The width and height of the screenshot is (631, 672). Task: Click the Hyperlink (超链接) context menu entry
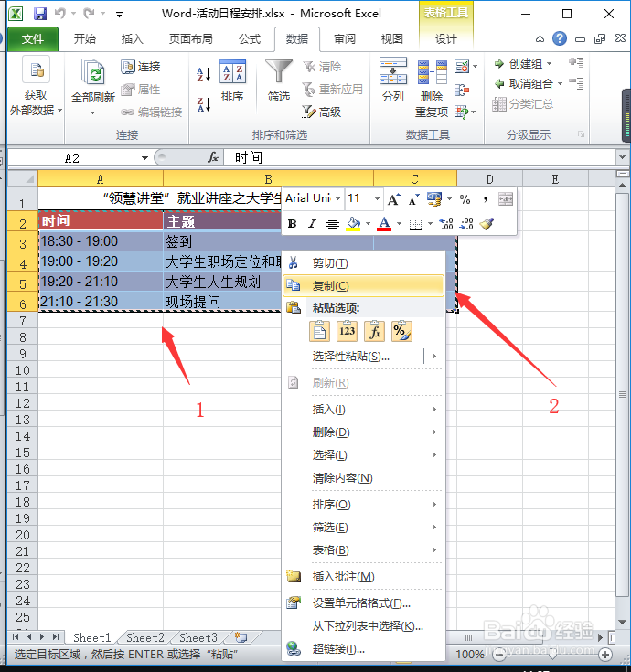pyautogui.click(x=364, y=649)
